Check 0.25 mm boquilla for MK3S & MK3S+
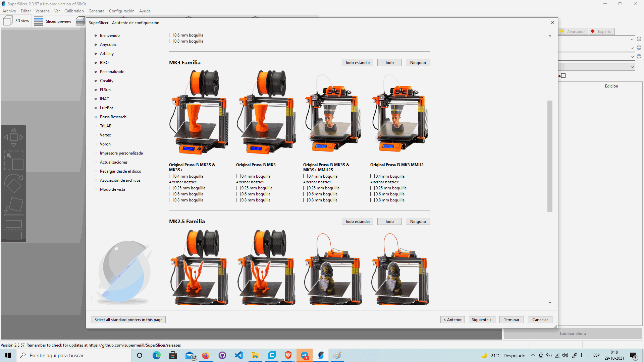The height and width of the screenshot is (362, 644). [171, 188]
